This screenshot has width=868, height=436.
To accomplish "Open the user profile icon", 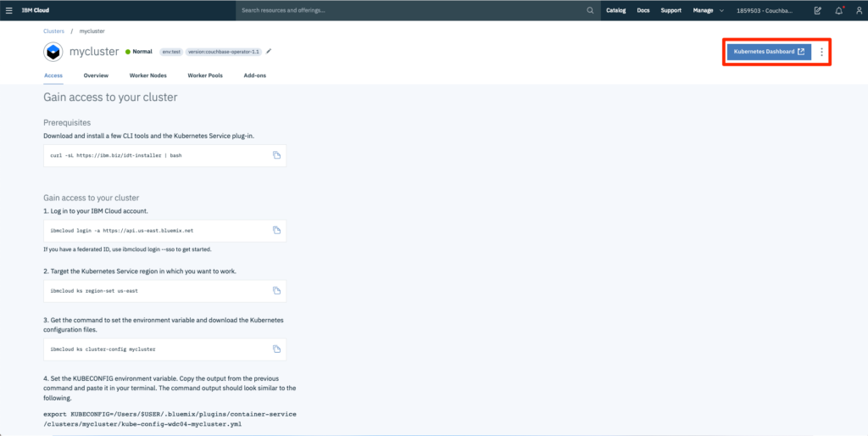I will click(x=860, y=10).
